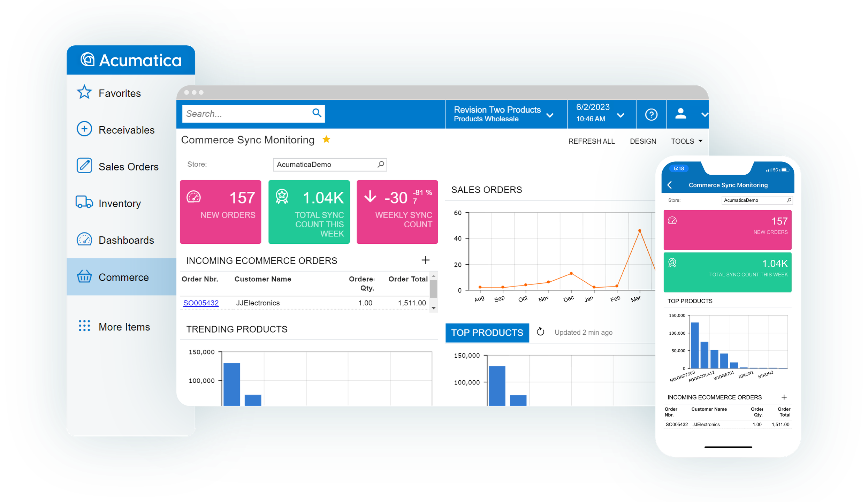Click Customer Name column header on desktop
Image resolution: width=868 pixels, height=502 pixels.
click(262, 279)
